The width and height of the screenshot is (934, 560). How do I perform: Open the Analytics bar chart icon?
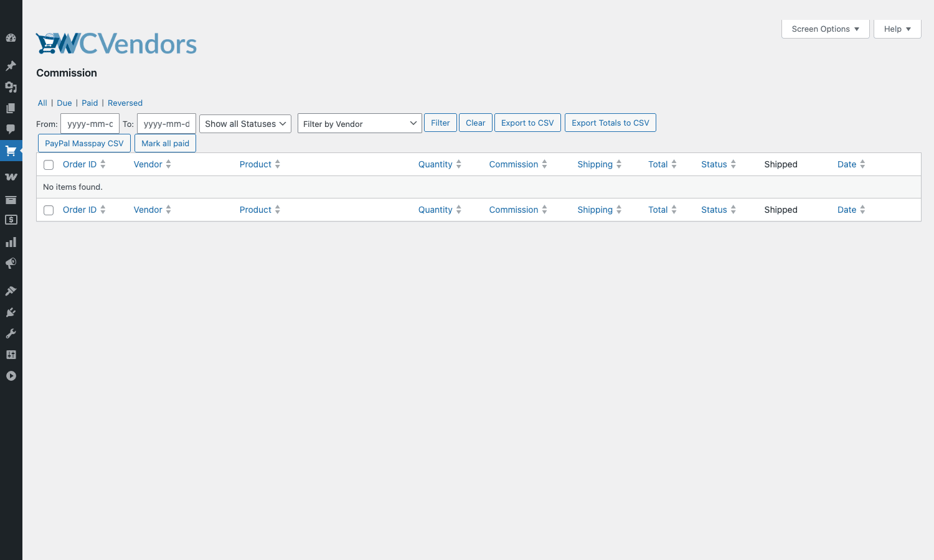[x=11, y=242]
